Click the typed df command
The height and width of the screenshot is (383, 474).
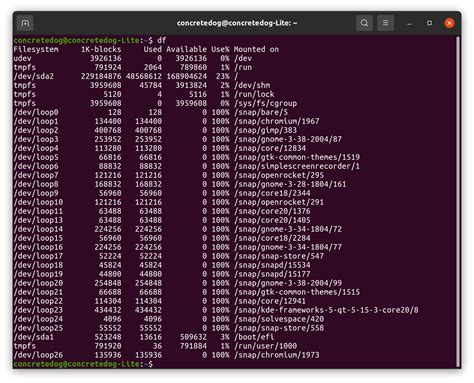coord(162,40)
